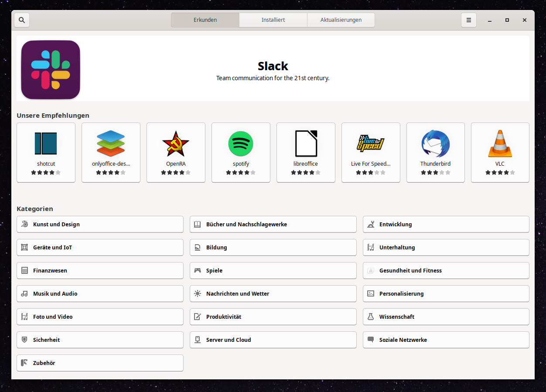The height and width of the screenshot is (392, 546).
Task: Open the Live For Speed icon
Action: pyautogui.click(x=371, y=143)
